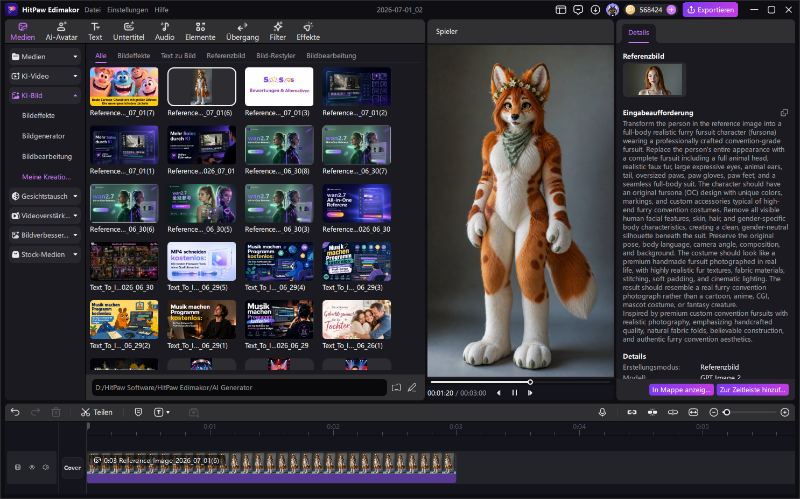Open the Text tool
This screenshot has width=800, height=499.
coord(95,31)
